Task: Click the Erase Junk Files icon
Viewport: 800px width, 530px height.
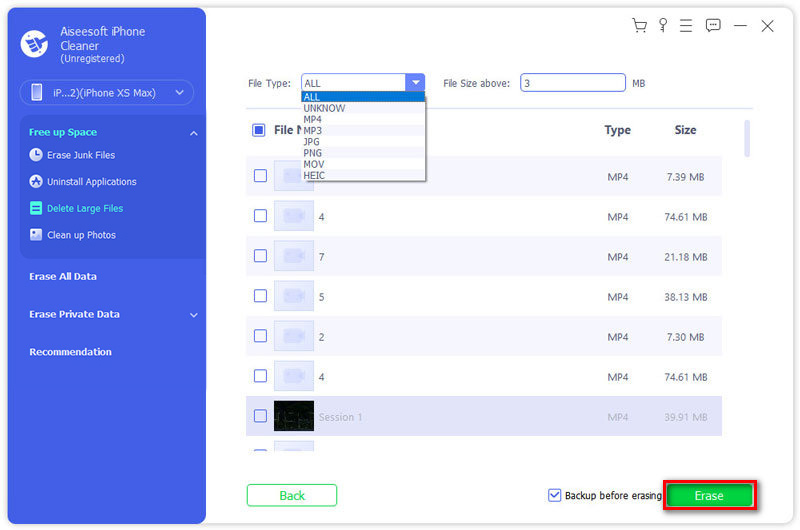Action: coord(36,155)
